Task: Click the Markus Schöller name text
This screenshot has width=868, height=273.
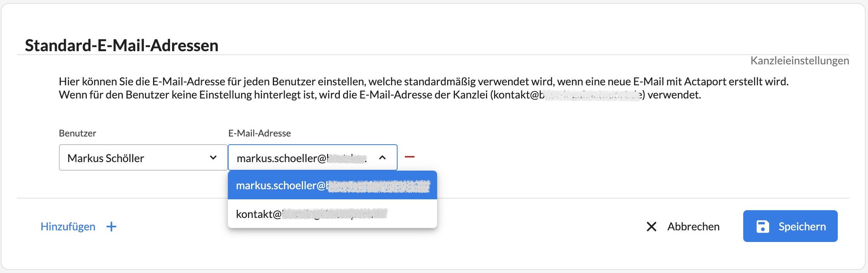Action: tap(106, 158)
